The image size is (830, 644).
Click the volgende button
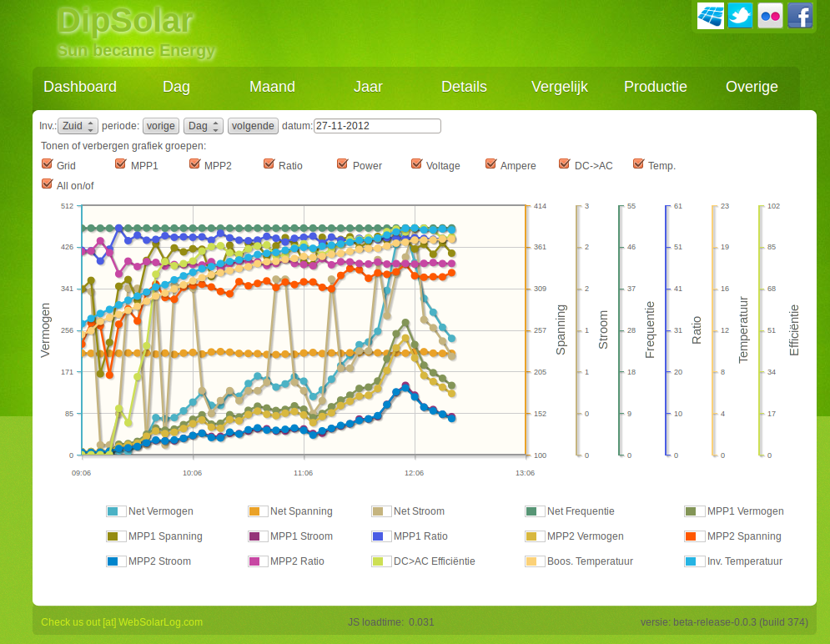click(x=252, y=125)
